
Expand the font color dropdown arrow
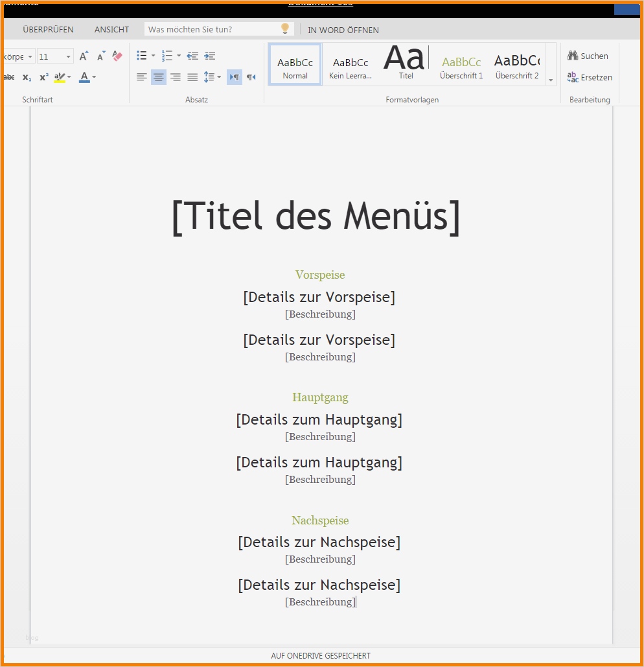click(93, 77)
